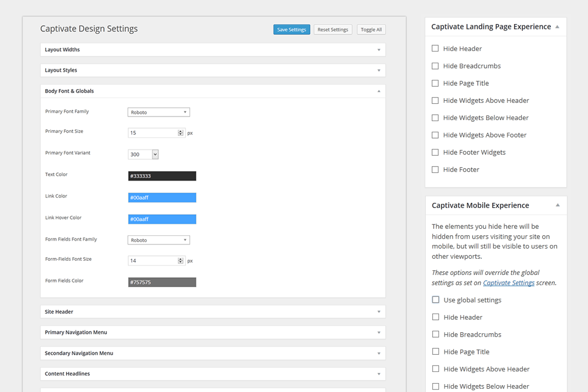
Task: Collapse the Body Font & Globals section
Action: tap(213, 91)
